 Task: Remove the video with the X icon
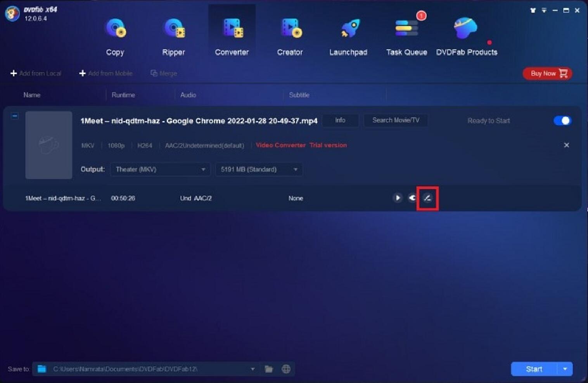(566, 145)
